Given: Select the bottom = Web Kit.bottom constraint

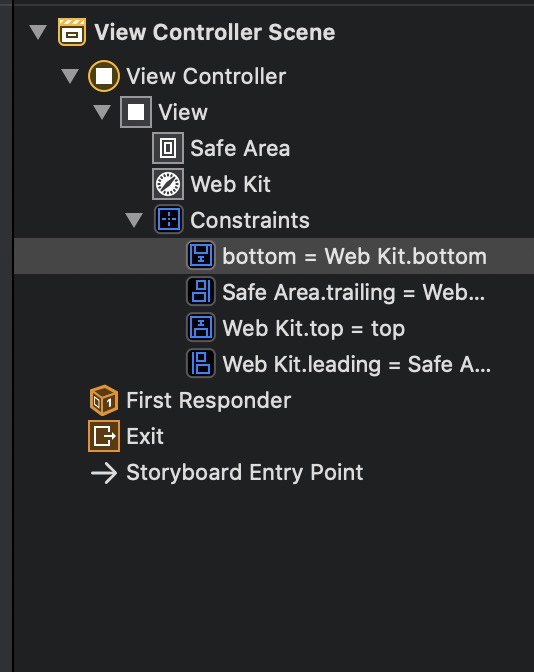Looking at the screenshot, I should [x=274, y=256].
